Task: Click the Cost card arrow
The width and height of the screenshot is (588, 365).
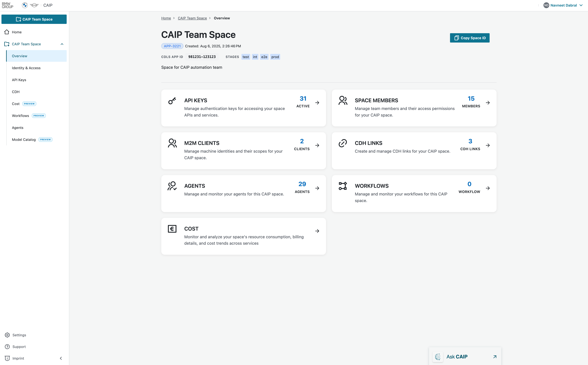Action: point(317,231)
